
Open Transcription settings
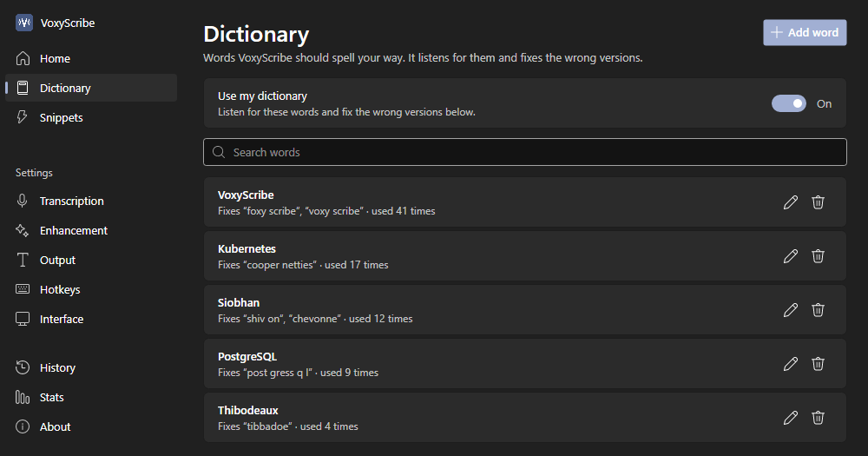coord(91,201)
